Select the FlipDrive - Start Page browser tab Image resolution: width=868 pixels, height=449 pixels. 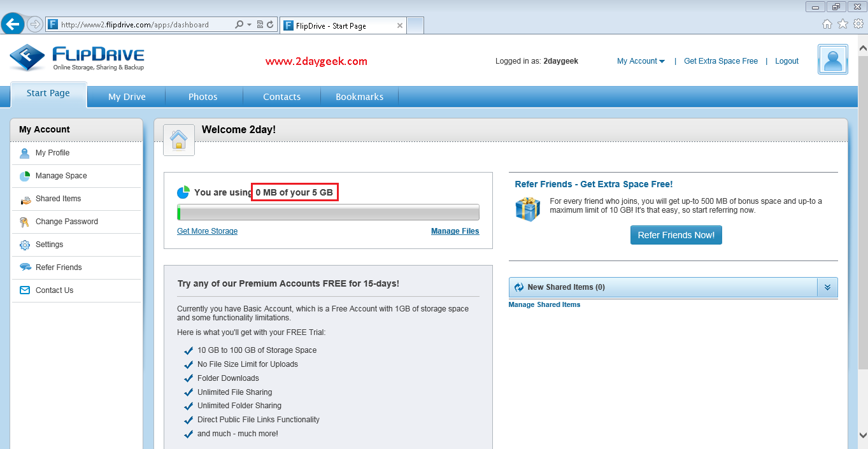[x=342, y=25]
